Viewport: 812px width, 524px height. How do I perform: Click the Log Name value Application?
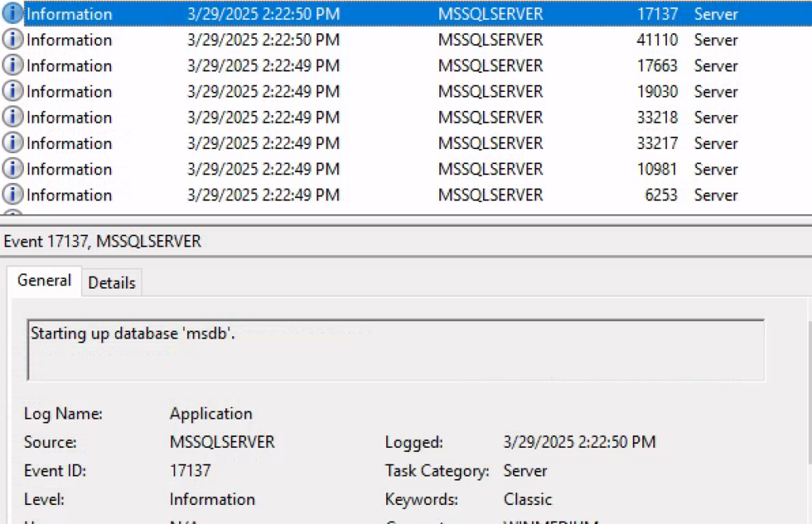pyautogui.click(x=211, y=414)
